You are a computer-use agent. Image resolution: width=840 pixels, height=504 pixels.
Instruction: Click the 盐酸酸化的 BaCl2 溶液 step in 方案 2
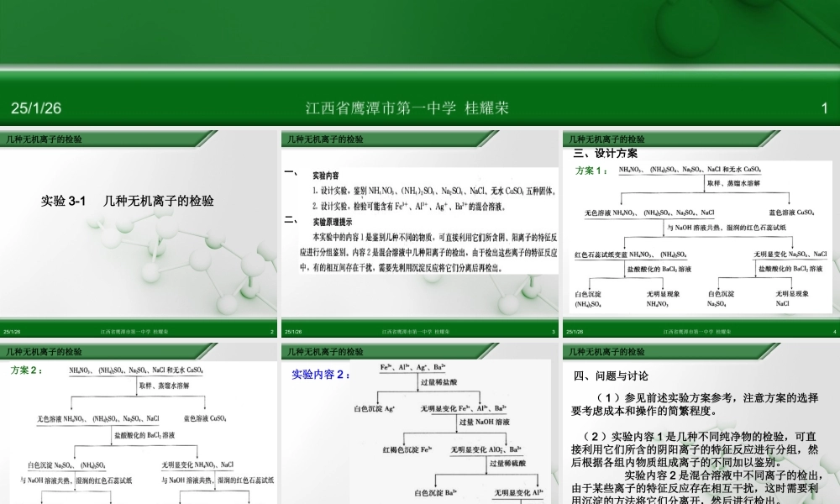coord(144,435)
